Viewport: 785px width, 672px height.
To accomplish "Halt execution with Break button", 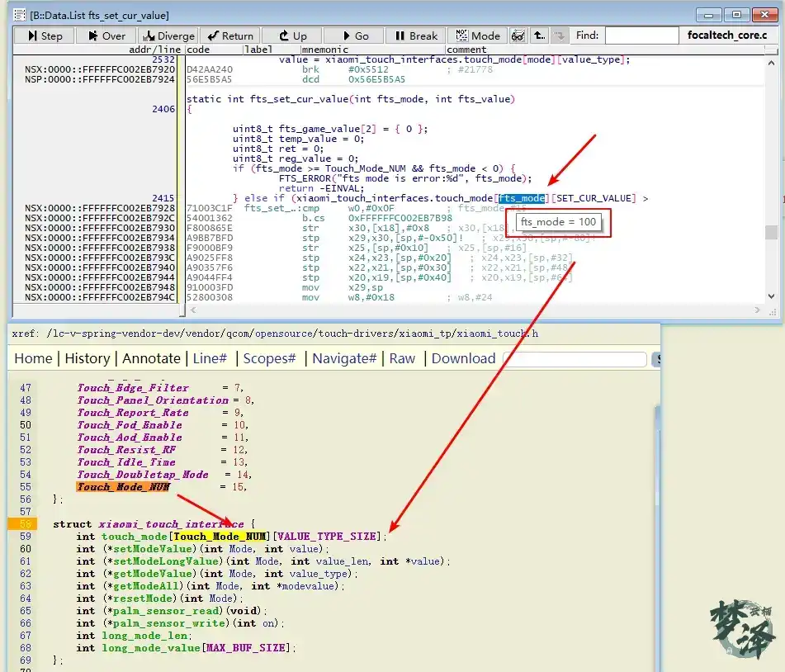I will coord(416,36).
